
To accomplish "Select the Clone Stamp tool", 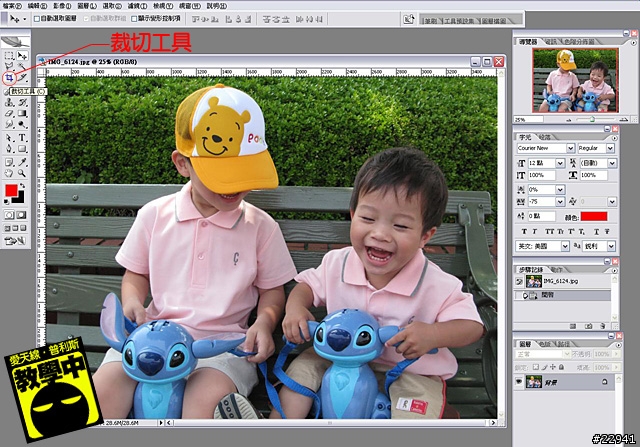I will pos(9,102).
